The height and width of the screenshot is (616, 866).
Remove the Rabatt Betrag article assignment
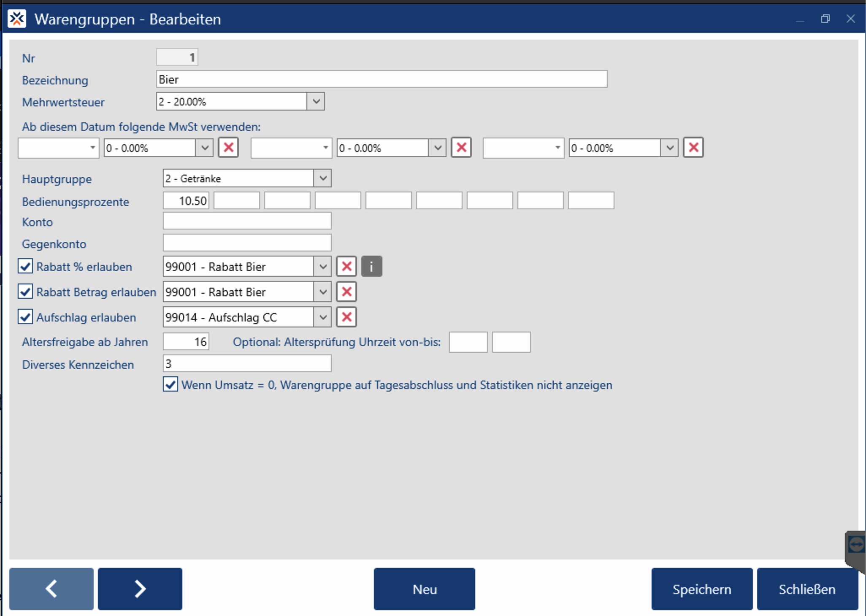pyautogui.click(x=346, y=292)
